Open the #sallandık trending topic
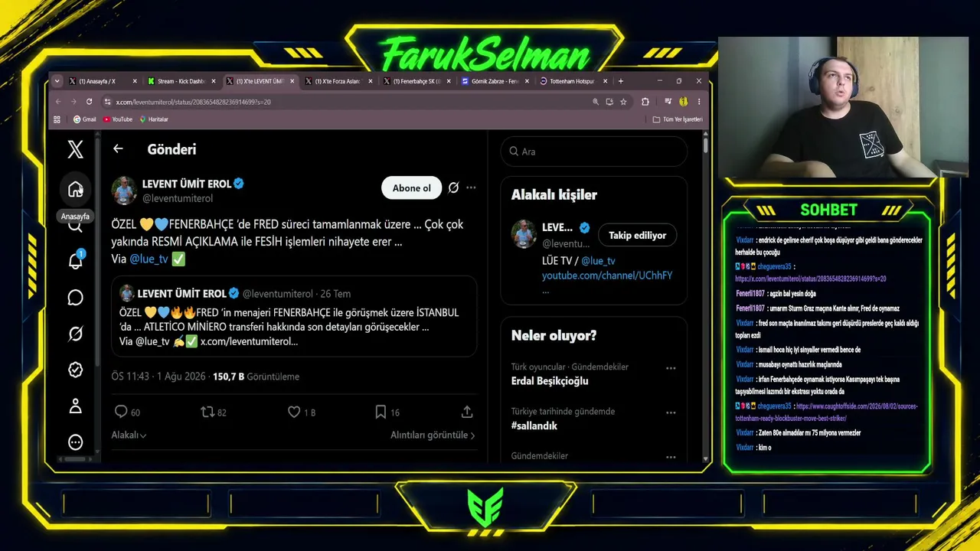Screen dimensions: 980x551 pyautogui.click(x=534, y=425)
